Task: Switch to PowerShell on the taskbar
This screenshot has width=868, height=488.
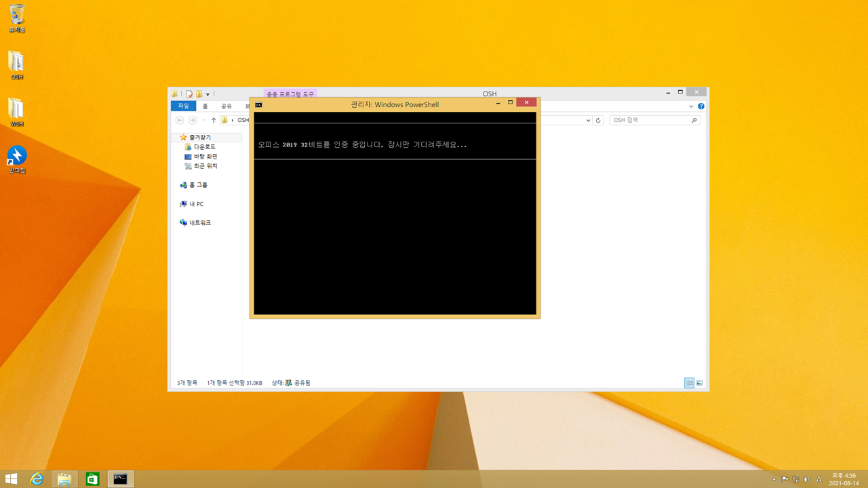Action: click(120, 479)
